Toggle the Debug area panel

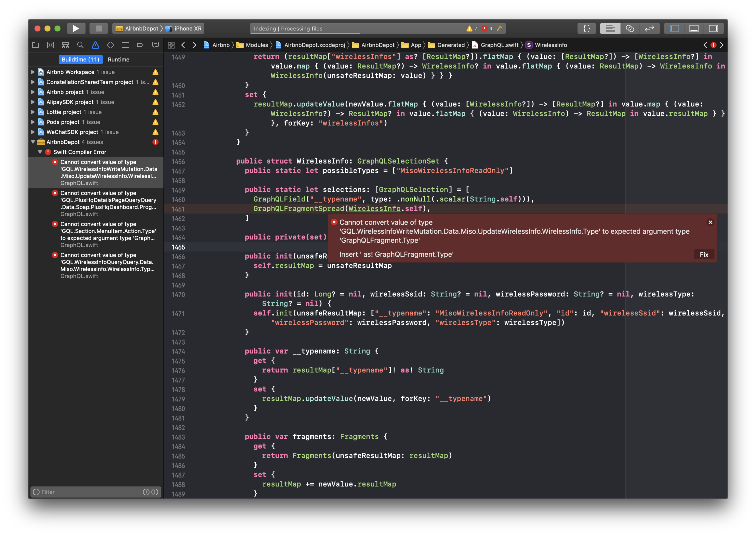click(694, 28)
